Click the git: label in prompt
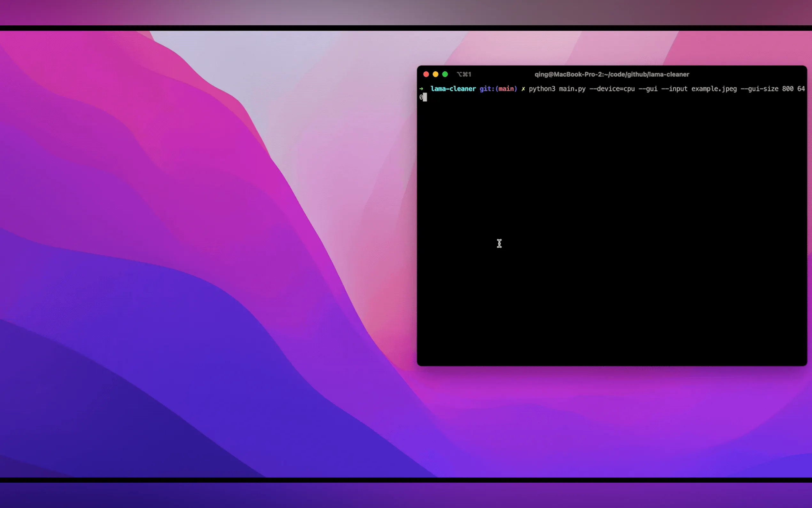Image resolution: width=812 pixels, height=508 pixels. tap(487, 89)
